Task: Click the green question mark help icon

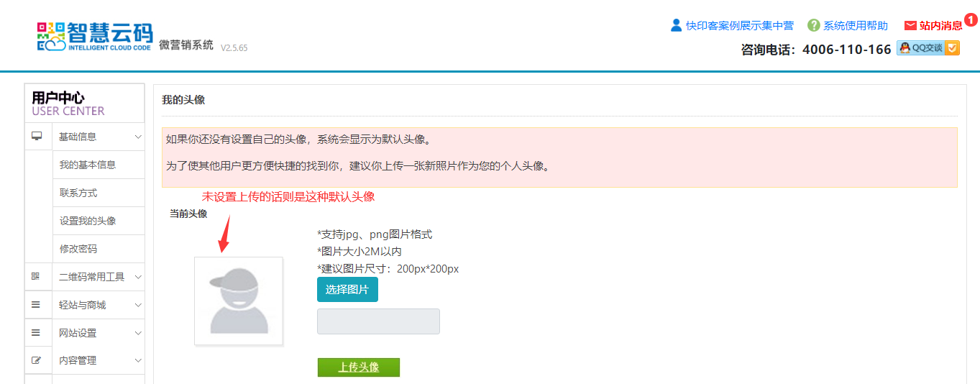Action: 814,25
